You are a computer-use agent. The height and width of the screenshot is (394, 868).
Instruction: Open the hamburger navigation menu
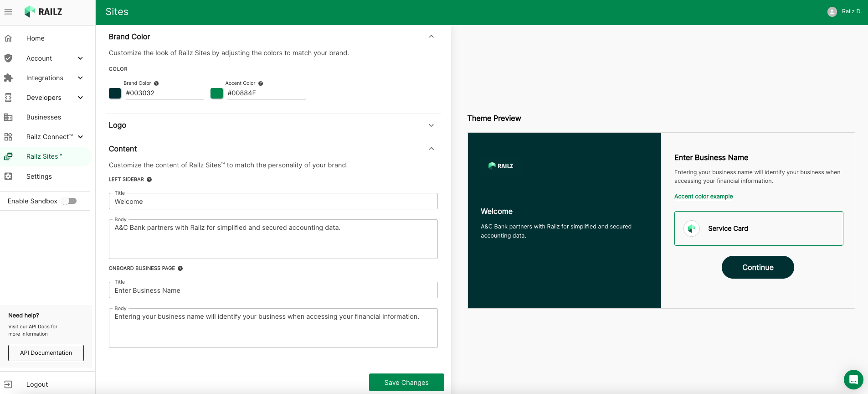click(8, 12)
